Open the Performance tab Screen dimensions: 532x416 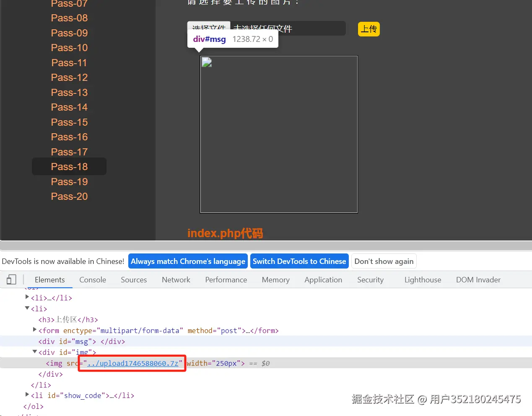click(x=226, y=280)
